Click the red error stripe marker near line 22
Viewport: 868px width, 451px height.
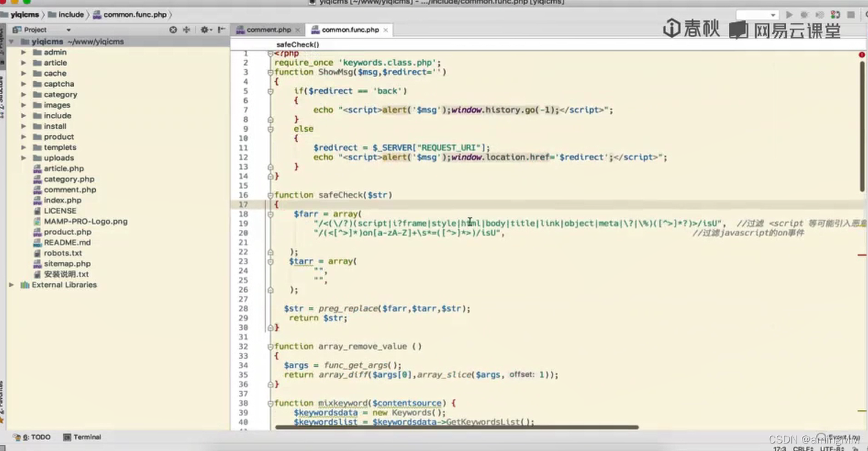point(862,255)
